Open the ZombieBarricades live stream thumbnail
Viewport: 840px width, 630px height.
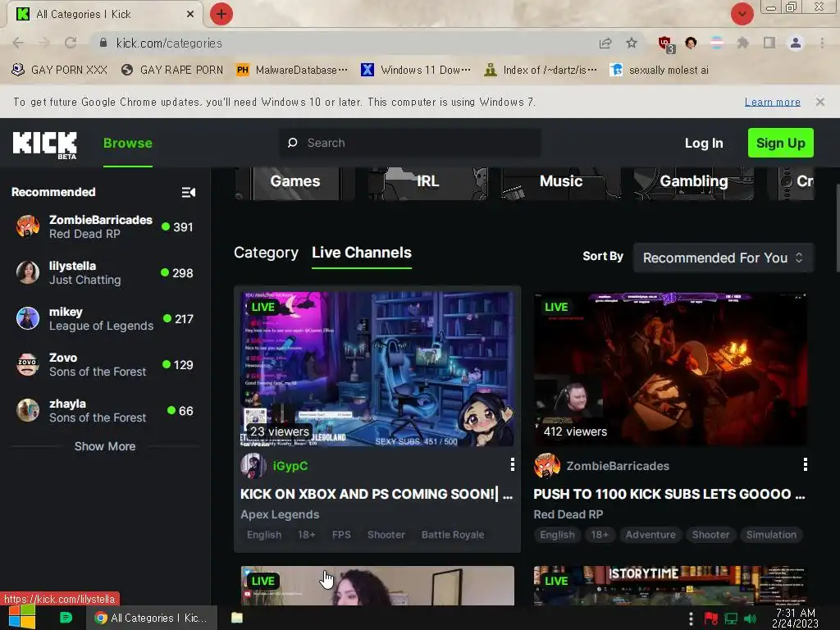669,368
